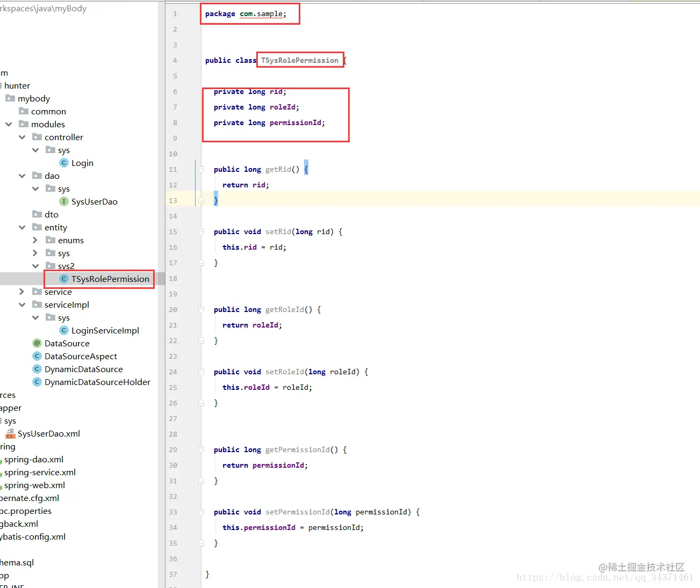This screenshot has height=588, width=700.
Task: Click the common folder icon
Action: [x=24, y=111]
